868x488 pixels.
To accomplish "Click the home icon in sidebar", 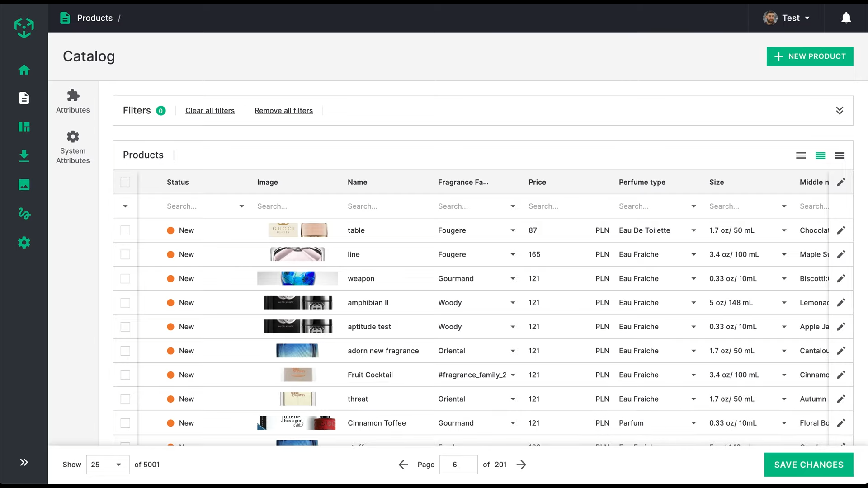I will pos(24,70).
